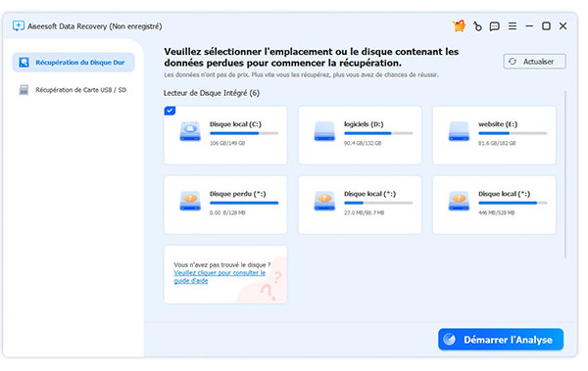Screen dimensions: 588x371
Task: Open the help guide link
Action: click(220, 277)
